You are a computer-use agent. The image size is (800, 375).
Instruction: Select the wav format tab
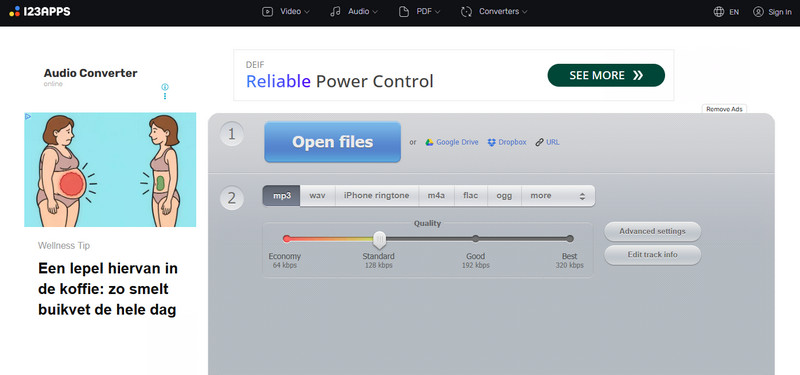coord(317,196)
